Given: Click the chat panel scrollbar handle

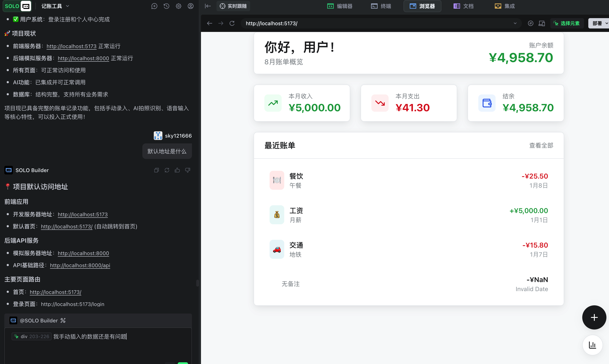Looking at the screenshot, I should [x=198, y=283].
